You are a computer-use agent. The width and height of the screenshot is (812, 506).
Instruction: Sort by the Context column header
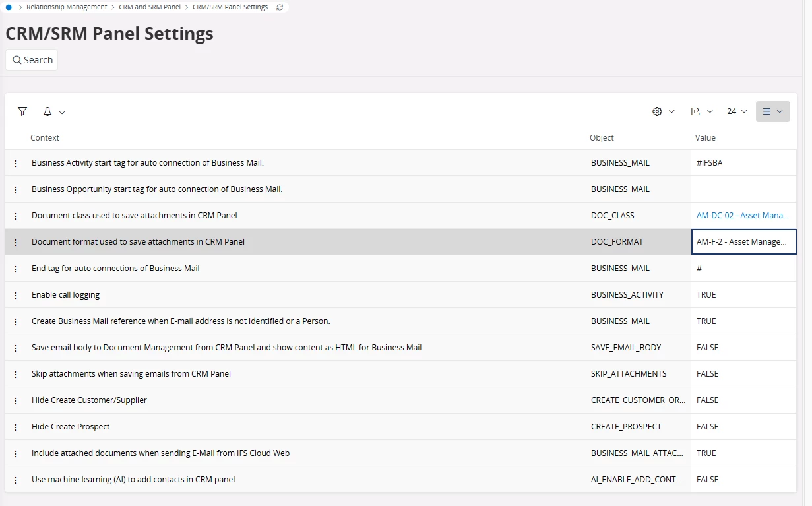45,138
